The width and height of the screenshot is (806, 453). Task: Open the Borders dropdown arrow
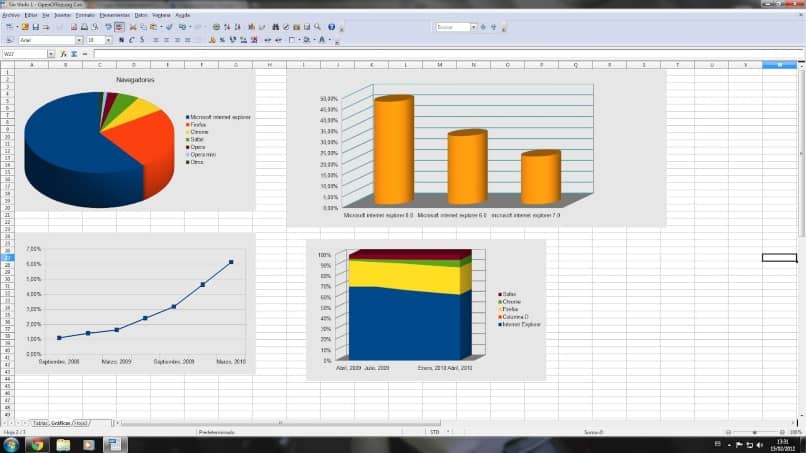pos(299,40)
